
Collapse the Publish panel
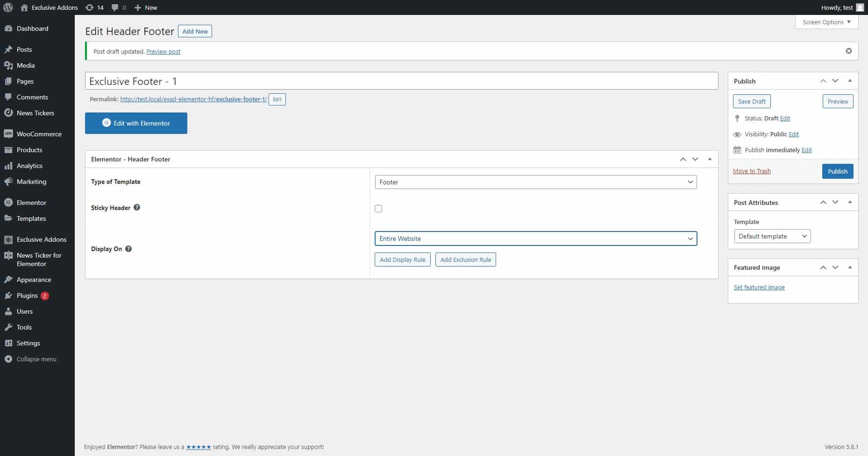[850, 81]
